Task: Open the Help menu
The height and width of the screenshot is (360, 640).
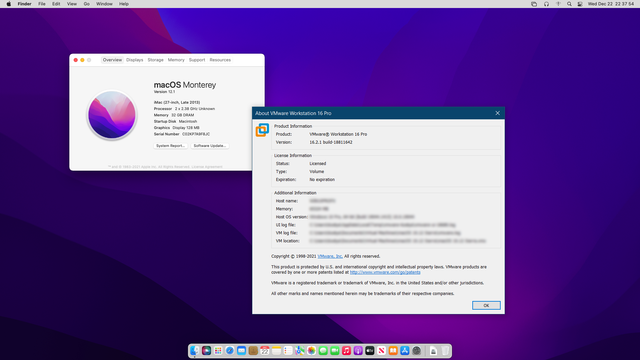Action: (124, 4)
